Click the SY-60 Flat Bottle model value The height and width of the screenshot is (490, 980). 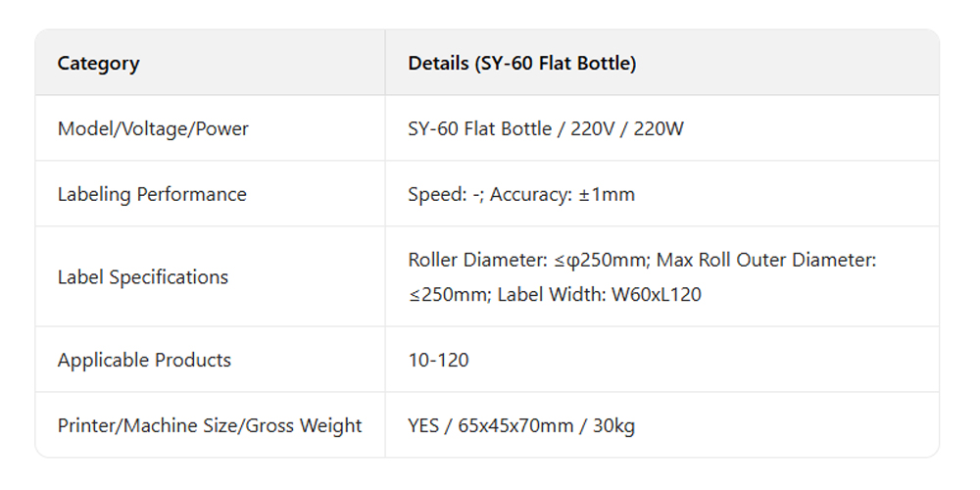pos(479,128)
